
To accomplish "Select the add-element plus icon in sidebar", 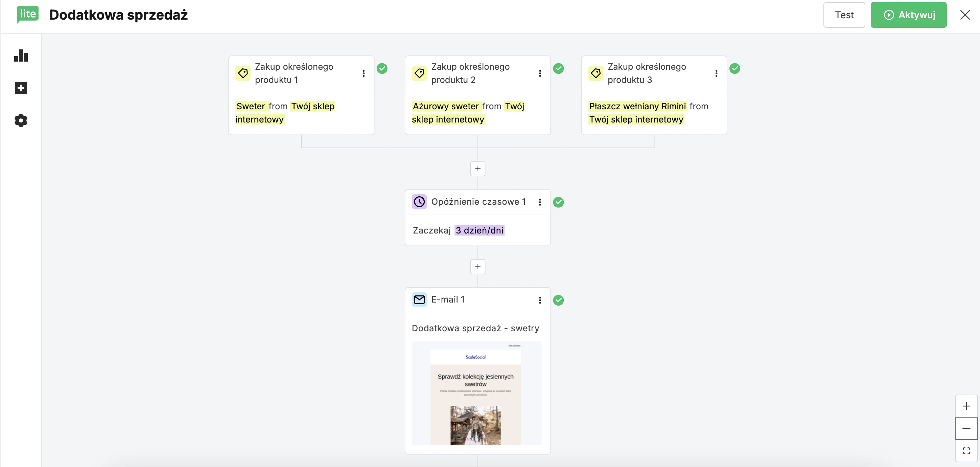I will (x=21, y=88).
